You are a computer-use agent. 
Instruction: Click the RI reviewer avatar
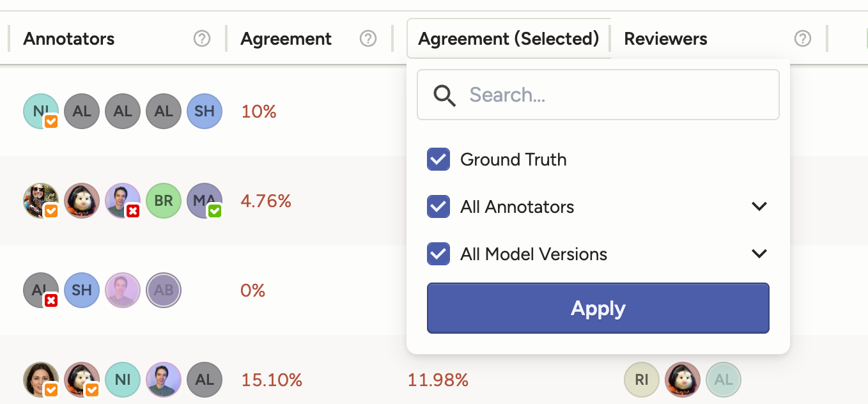642,380
